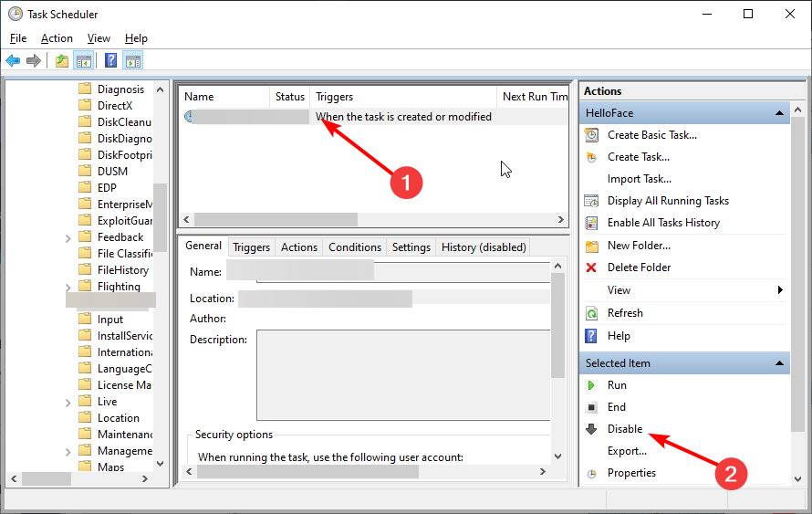Click the Up One Level folder icon
812x514 pixels.
61,61
